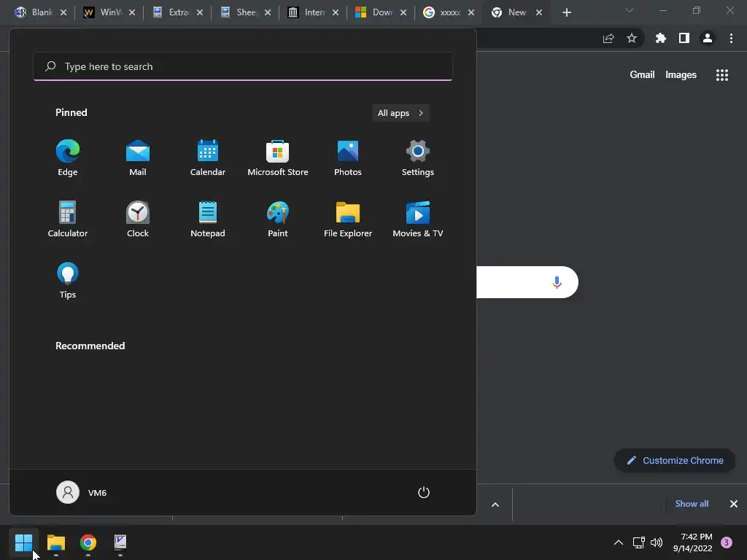
Task: Share this page in Chrome
Action: [608, 39]
